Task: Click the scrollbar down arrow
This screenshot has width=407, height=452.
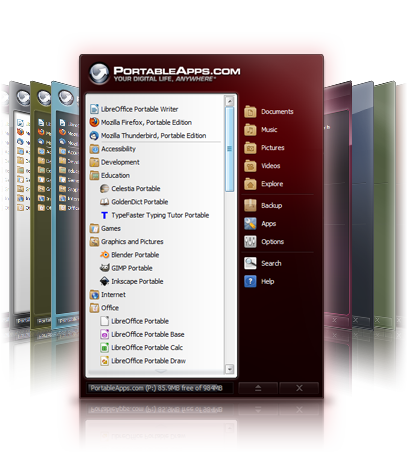Action: 229,369
